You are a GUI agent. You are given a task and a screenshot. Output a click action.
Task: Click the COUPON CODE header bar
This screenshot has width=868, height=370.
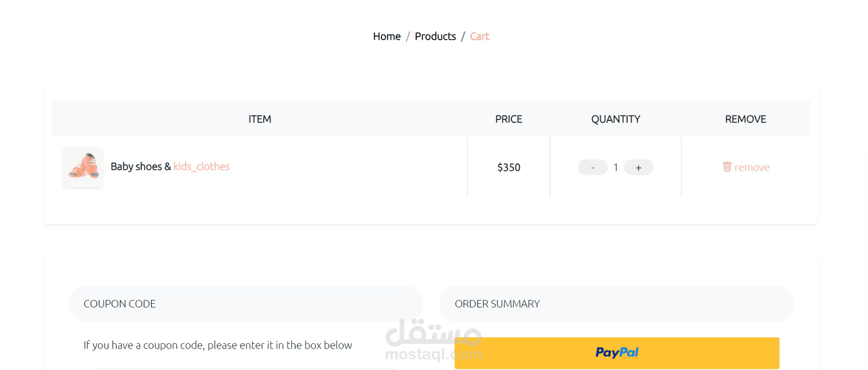point(246,304)
